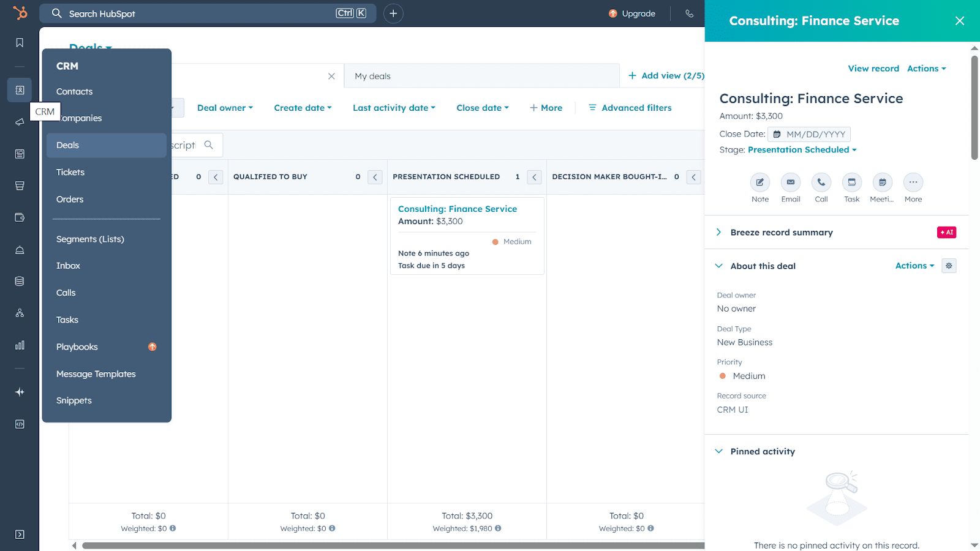980x551 pixels.
Task: Click the Note action icon
Action: point(759,182)
